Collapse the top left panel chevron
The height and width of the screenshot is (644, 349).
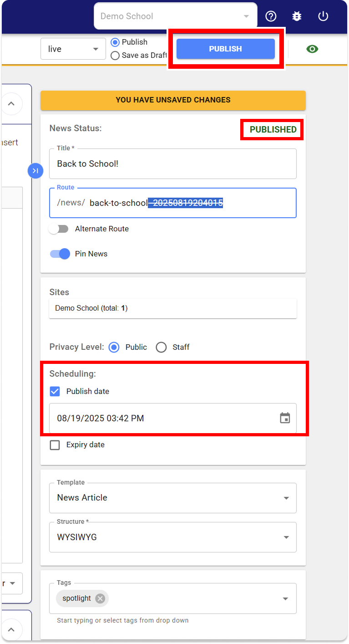(11, 104)
